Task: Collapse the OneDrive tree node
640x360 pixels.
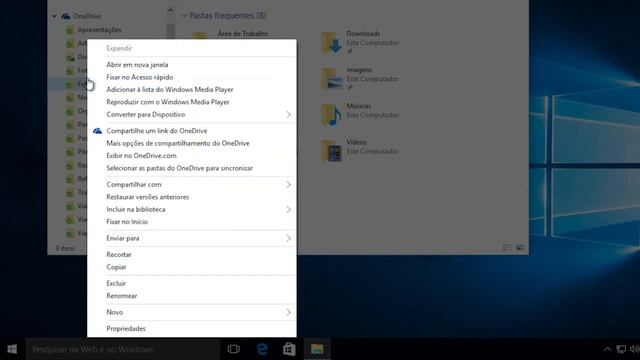Action: click(54, 16)
